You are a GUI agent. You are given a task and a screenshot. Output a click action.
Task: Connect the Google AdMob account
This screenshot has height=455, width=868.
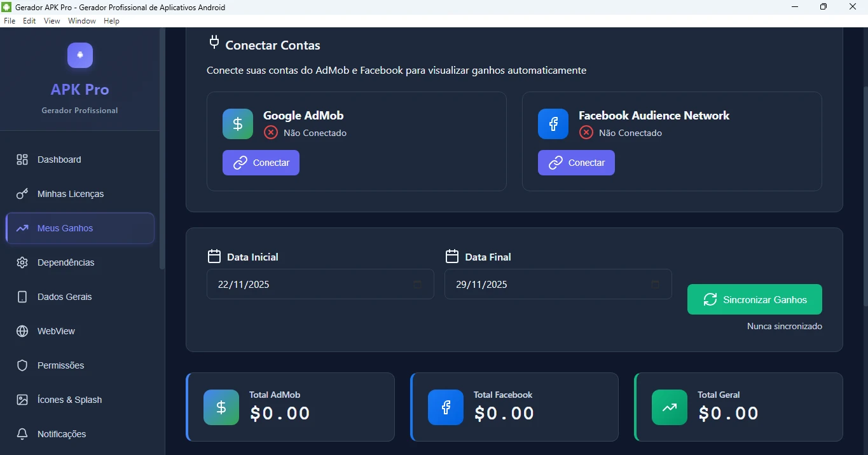(261, 163)
